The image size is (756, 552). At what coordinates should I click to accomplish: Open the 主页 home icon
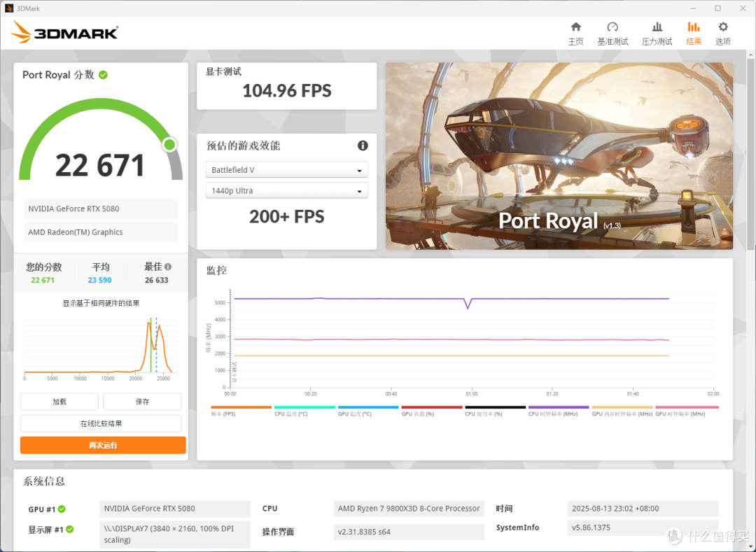tap(575, 27)
